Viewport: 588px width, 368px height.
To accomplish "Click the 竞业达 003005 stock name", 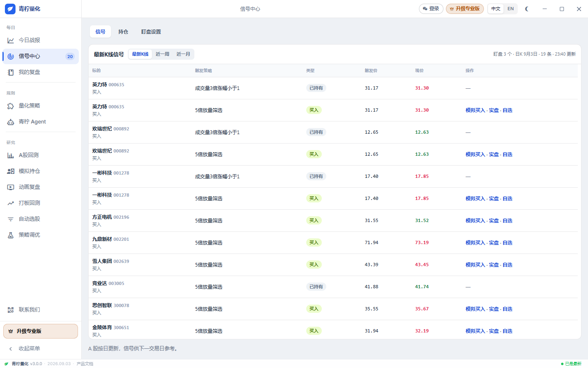I will [108, 283].
